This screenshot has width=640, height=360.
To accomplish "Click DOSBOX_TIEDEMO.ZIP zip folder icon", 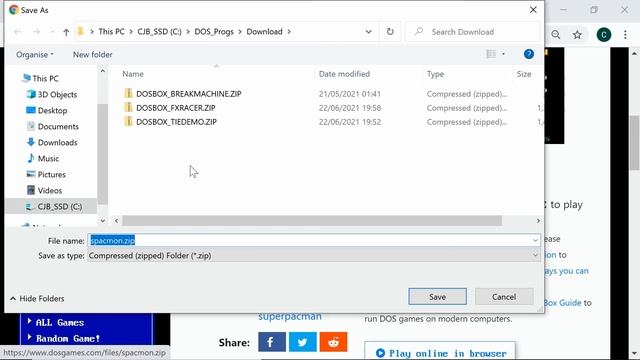I will pos(128,121).
